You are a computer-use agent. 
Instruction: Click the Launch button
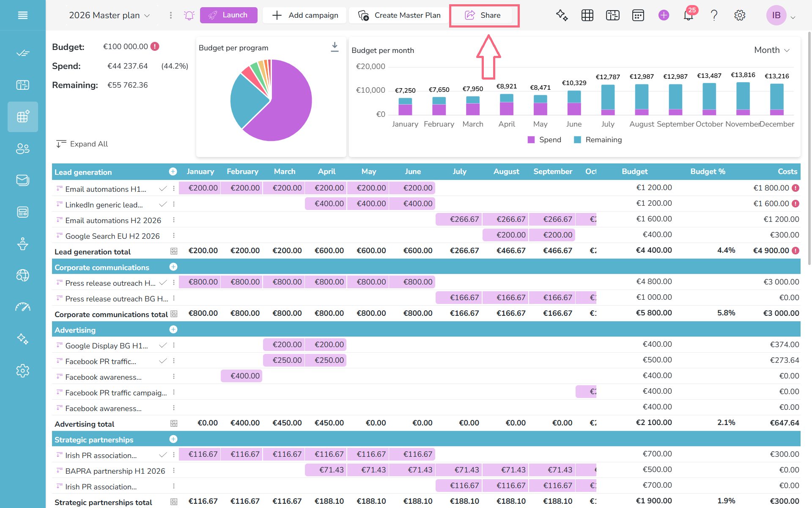point(228,15)
